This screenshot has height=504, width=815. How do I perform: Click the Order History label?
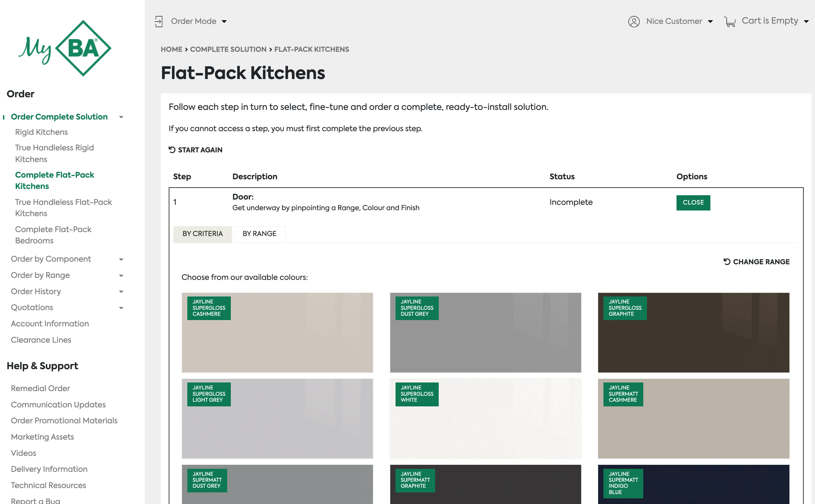pyautogui.click(x=36, y=291)
